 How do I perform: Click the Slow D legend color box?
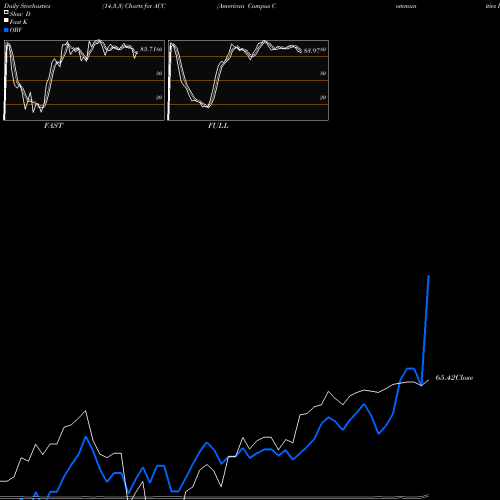(6, 13)
